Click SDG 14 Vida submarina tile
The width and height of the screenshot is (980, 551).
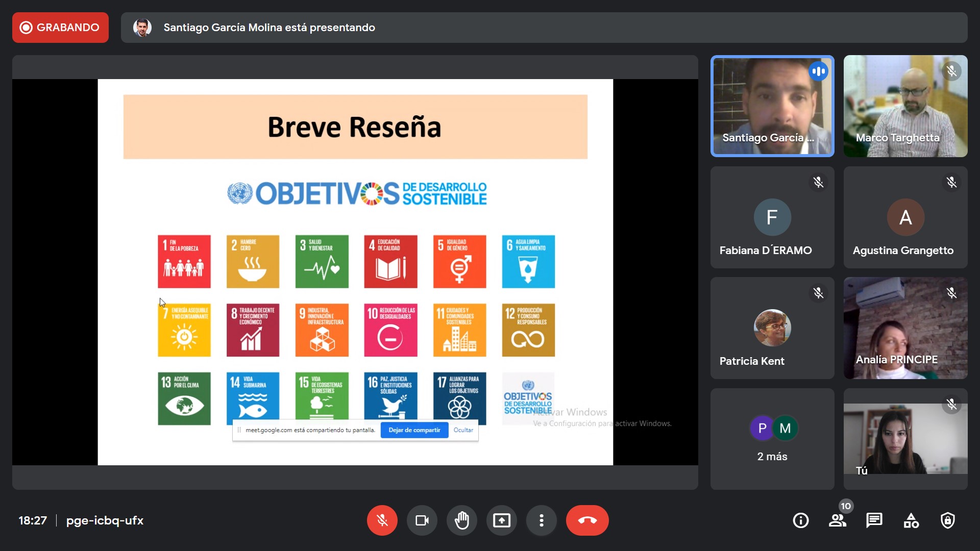(x=253, y=396)
